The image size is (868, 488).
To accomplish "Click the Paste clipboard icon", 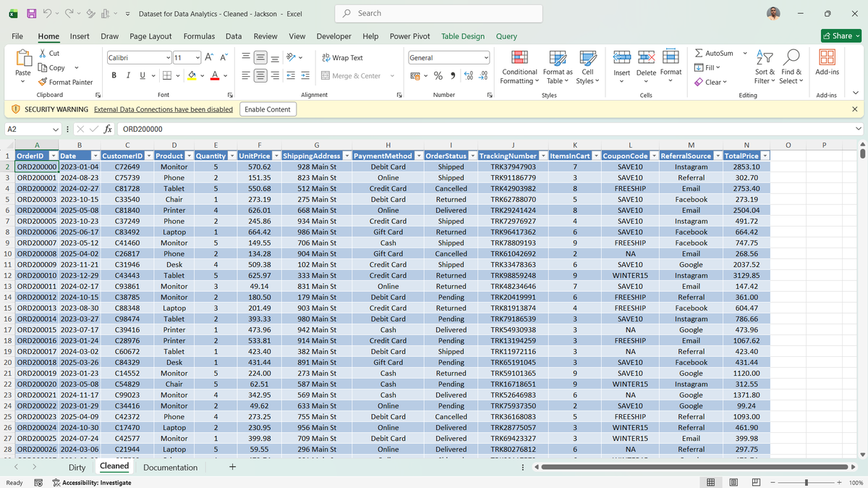I will [23, 58].
